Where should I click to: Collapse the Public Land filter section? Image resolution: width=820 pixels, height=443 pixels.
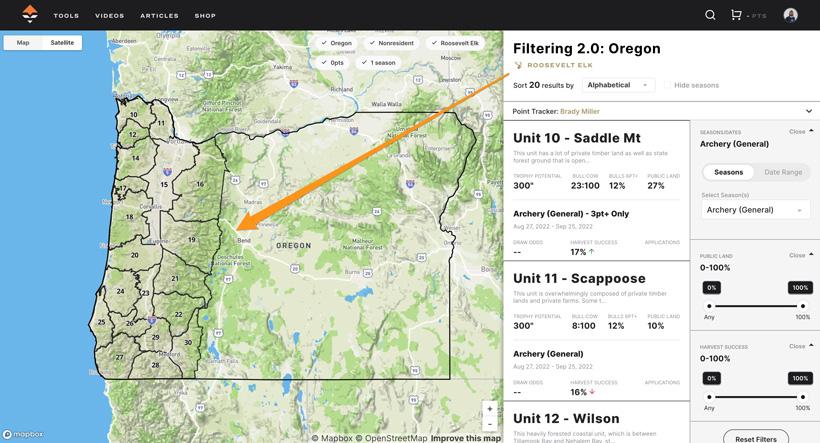click(801, 255)
